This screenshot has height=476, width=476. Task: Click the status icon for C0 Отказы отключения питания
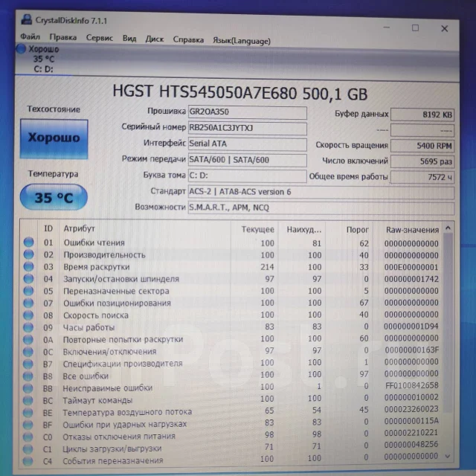pos(28,437)
